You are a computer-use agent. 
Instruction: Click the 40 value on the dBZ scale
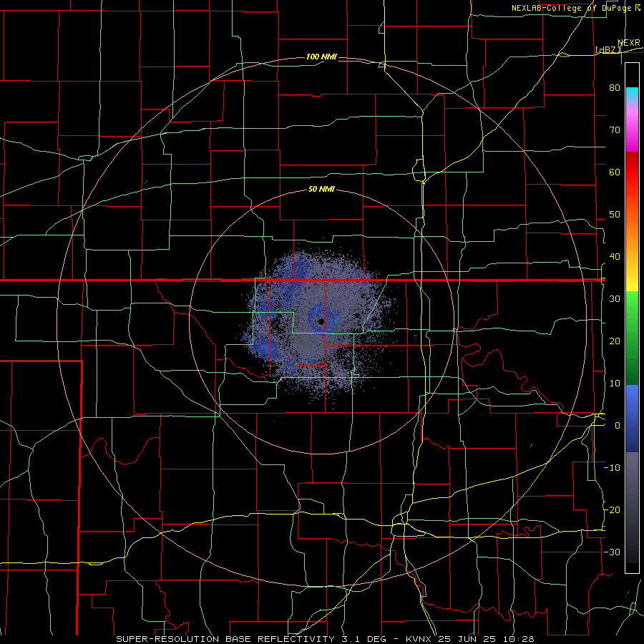click(x=615, y=257)
